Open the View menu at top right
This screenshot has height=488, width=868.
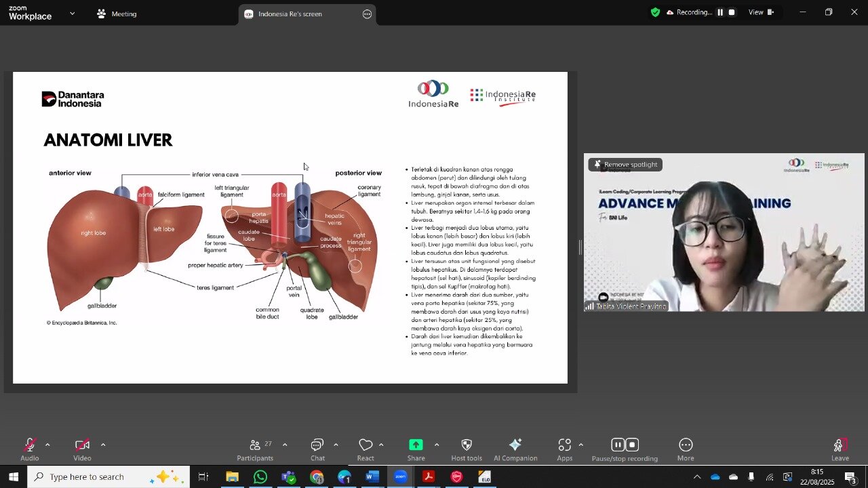760,12
